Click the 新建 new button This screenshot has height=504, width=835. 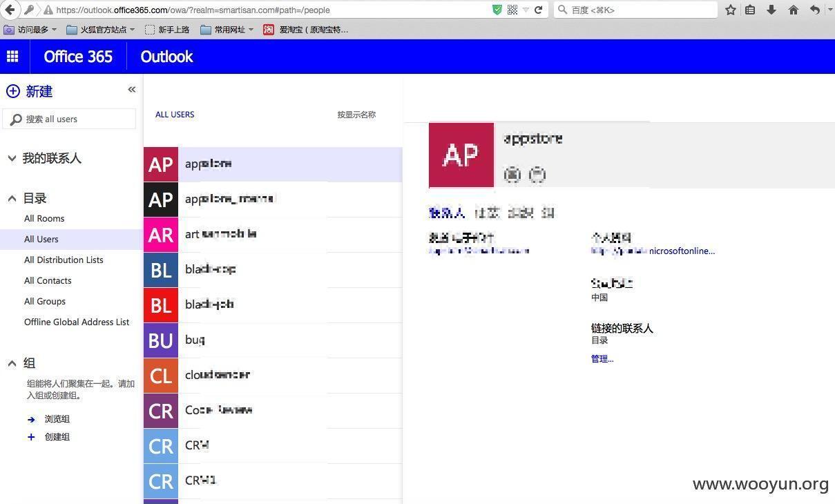click(x=30, y=91)
